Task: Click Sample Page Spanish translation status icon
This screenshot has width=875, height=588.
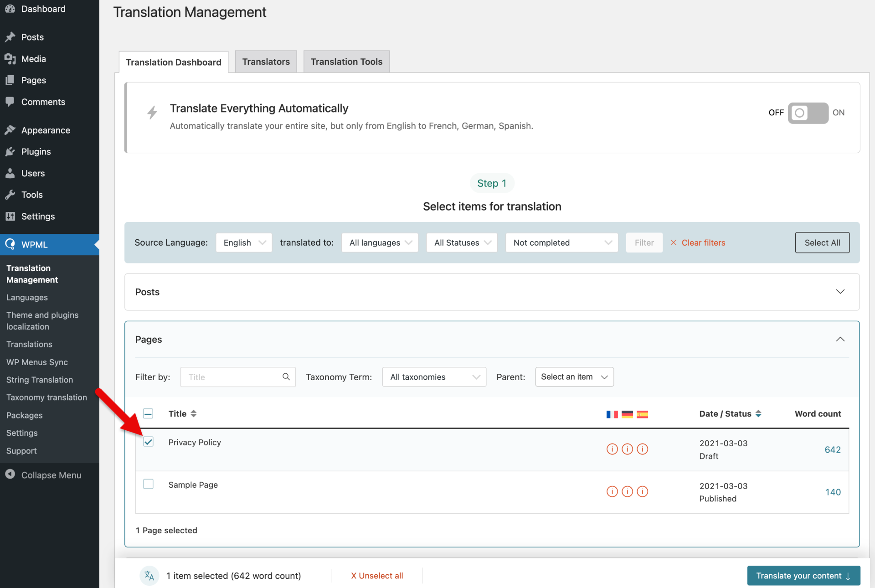Action: (642, 491)
